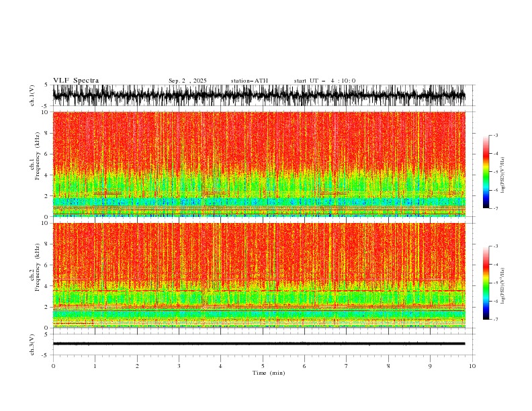Click the ch.1 "Frequency (kHz)" axis label
532x411 pixels.
pos(38,156)
